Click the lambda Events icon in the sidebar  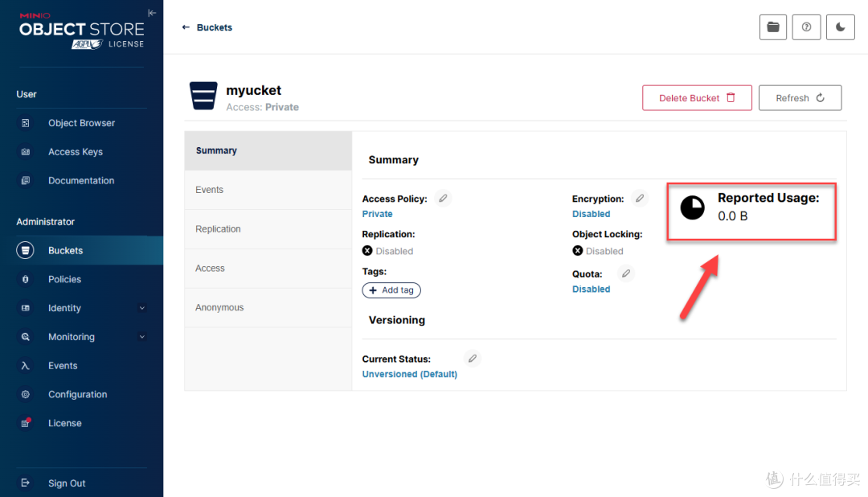pos(26,366)
